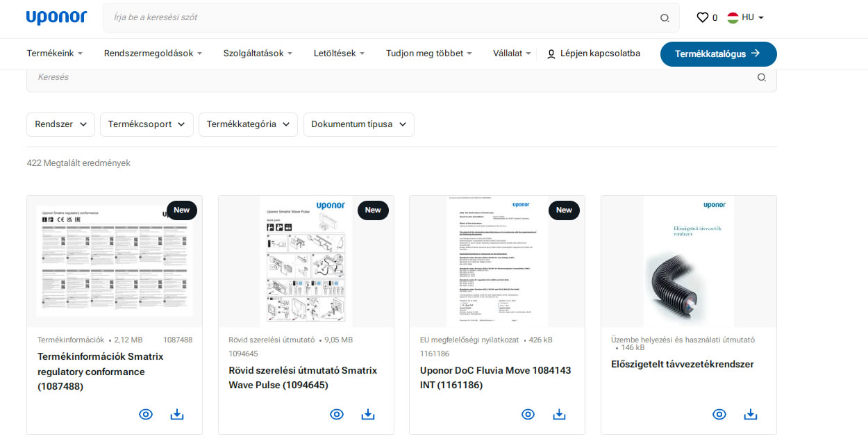Image resolution: width=868 pixels, height=448 pixels.
Task: Expand the Termékcsoport filter
Action: [x=147, y=124]
